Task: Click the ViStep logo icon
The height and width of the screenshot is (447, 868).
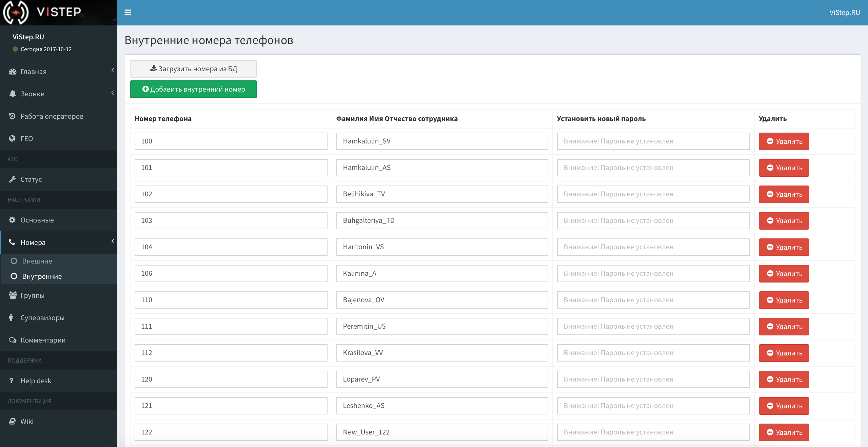Action: tap(16, 13)
